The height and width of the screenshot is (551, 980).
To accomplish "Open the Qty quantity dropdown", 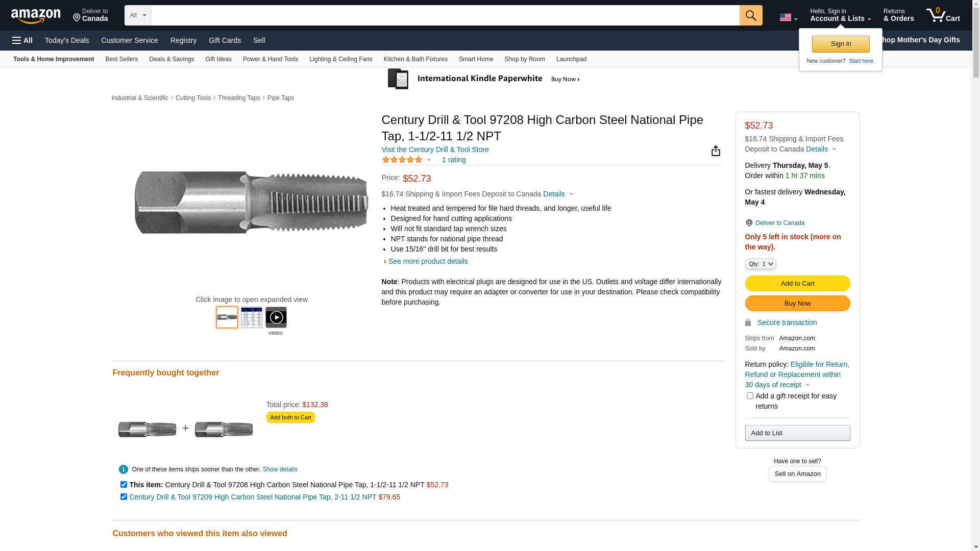I will click(761, 264).
